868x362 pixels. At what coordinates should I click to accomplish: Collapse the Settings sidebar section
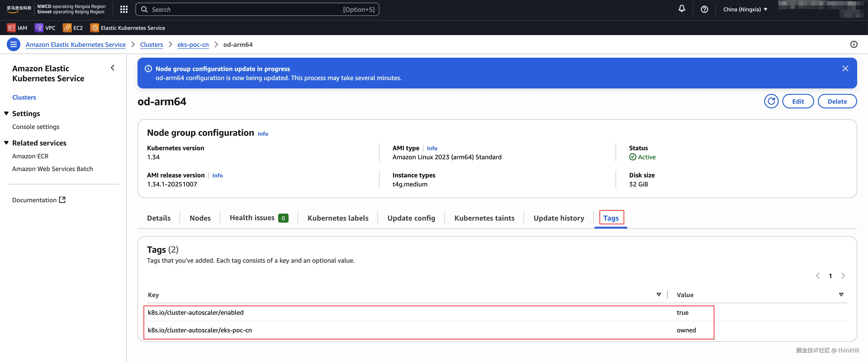[6, 114]
